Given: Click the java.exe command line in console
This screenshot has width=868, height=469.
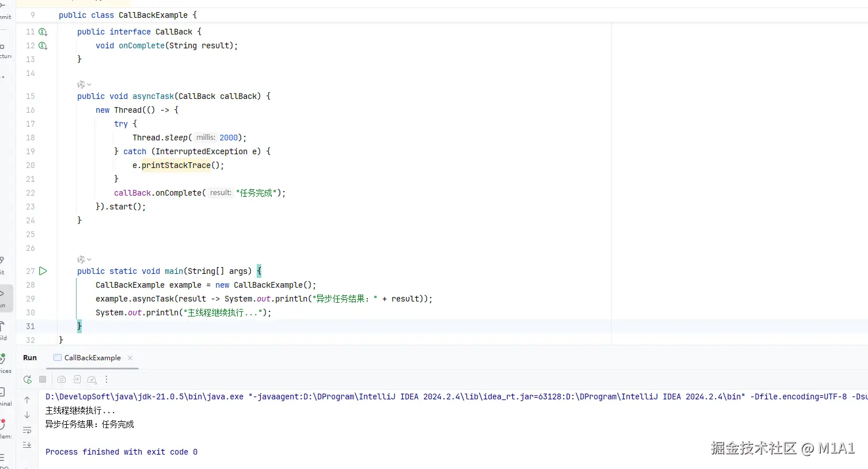Looking at the screenshot, I should tap(456, 396).
